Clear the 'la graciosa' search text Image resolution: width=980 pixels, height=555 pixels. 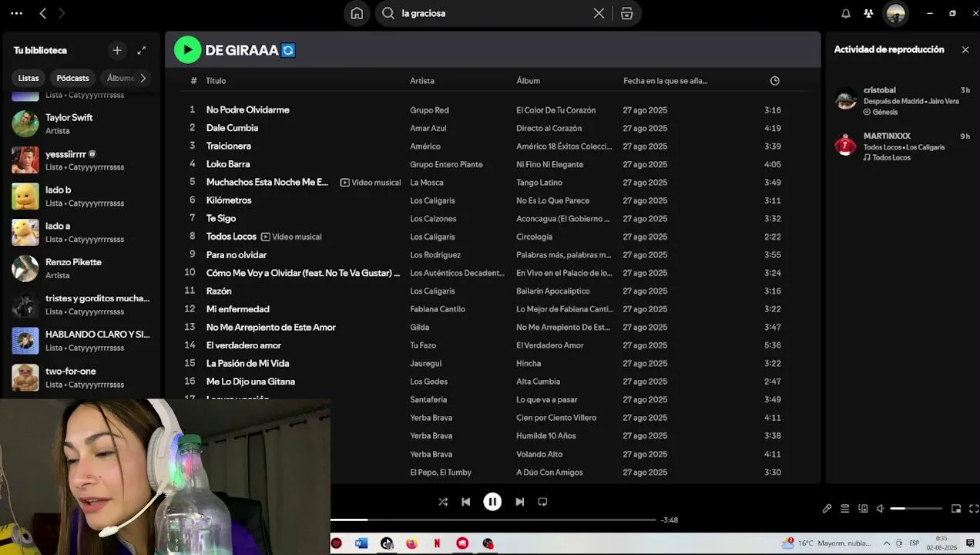[x=599, y=13]
